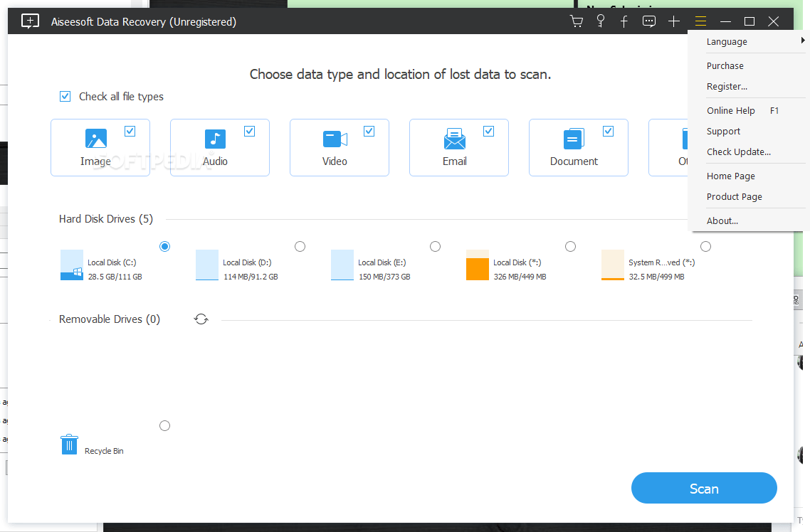
Task: Toggle Check all file types checkbox
Action: (65, 97)
